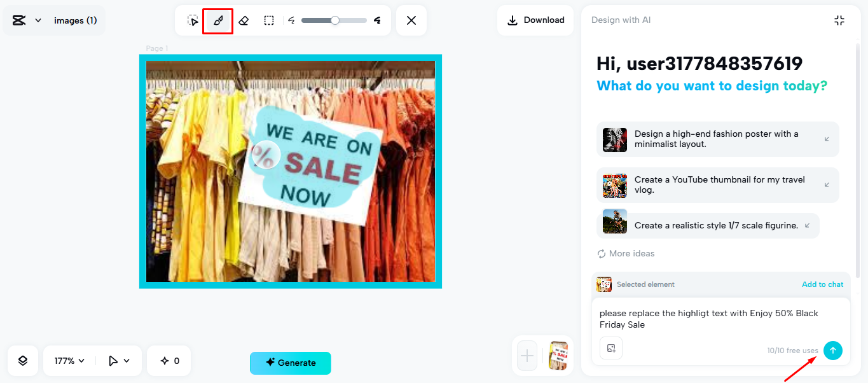Add a new page with plus button

click(527, 356)
